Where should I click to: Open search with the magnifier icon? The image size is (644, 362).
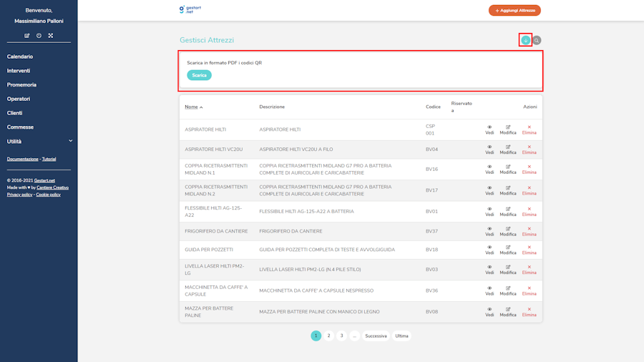pyautogui.click(x=537, y=40)
